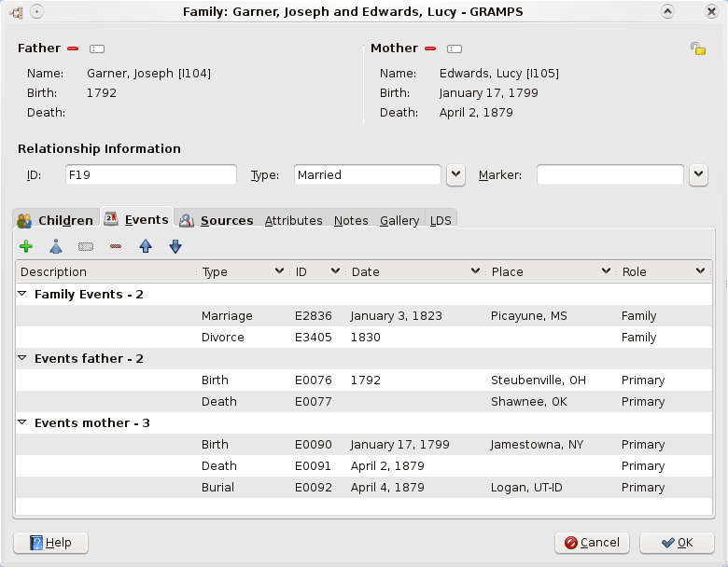Click the Cancel button
728x567 pixels.
click(592, 543)
